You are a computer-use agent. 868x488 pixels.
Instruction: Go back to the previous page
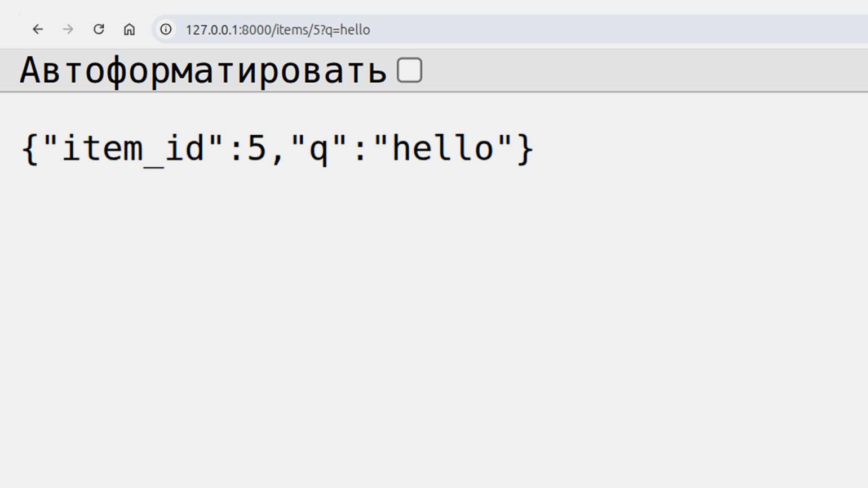coord(38,29)
